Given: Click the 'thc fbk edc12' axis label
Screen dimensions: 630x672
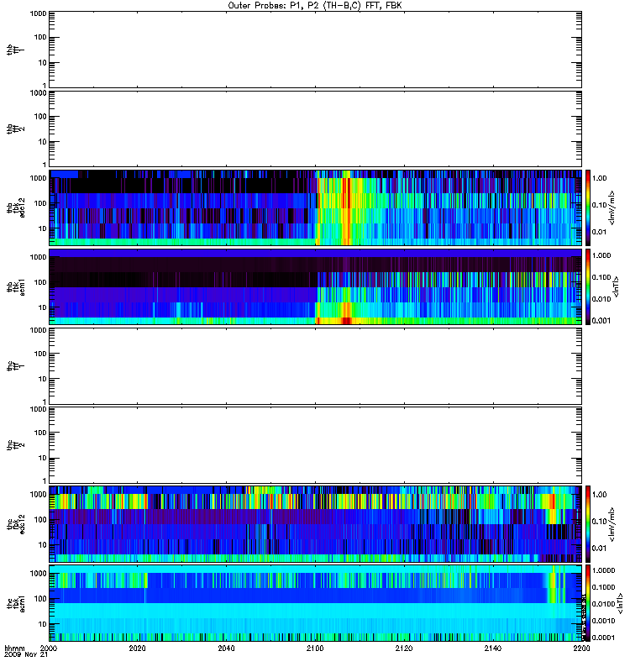Looking at the screenshot, I should [x=15, y=523].
